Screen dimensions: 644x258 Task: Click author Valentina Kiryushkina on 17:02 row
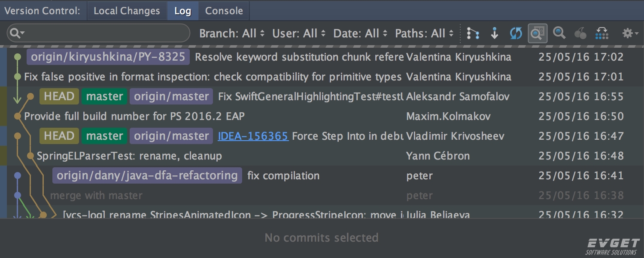click(459, 57)
